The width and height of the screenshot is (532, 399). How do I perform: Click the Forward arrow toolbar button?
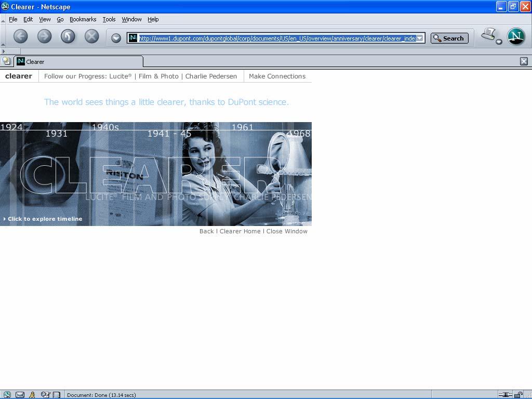tap(45, 36)
